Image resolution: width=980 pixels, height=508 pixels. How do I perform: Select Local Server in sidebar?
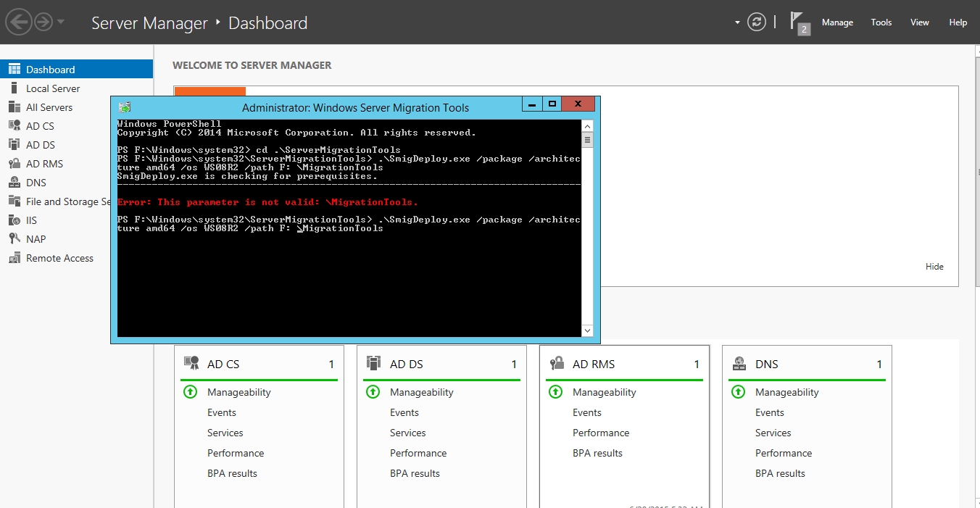pyautogui.click(x=53, y=88)
